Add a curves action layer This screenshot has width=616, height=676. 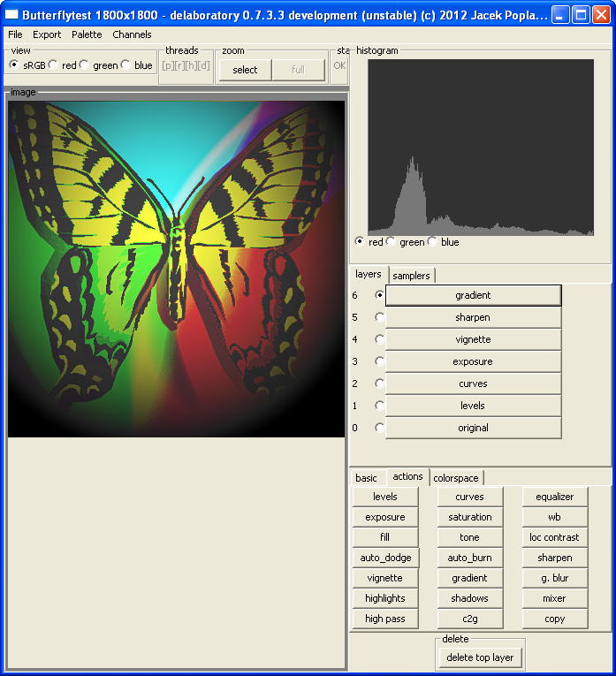tap(470, 497)
